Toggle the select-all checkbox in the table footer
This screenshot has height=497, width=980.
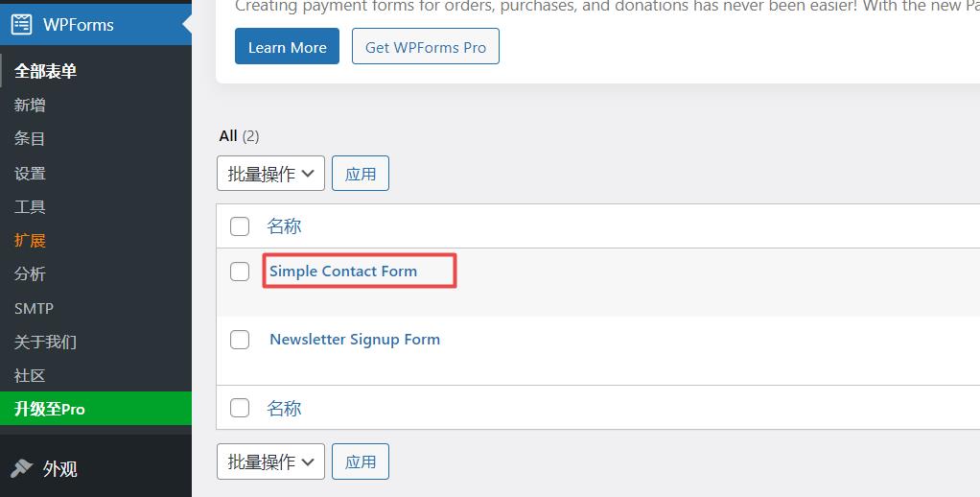(x=240, y=408)
